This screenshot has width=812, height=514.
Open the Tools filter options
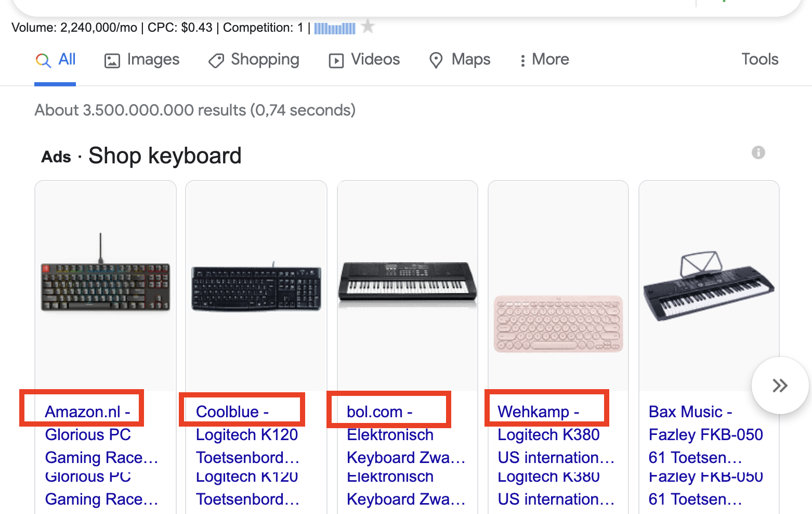point(759,59)
